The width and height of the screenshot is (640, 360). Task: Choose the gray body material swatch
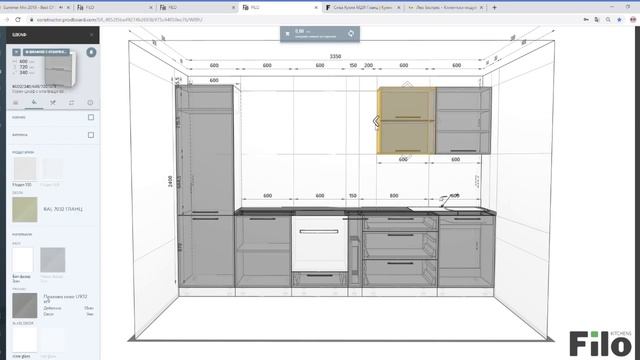53,260
